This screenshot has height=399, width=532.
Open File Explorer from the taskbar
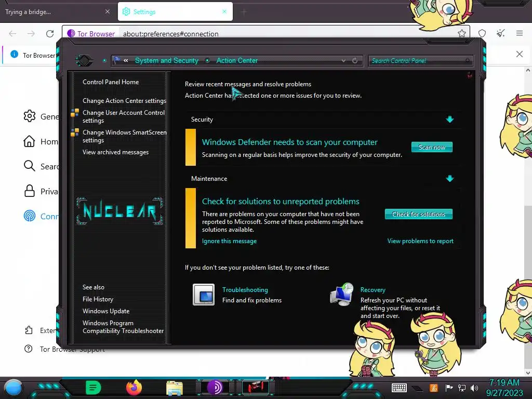(x=175, y=388)
